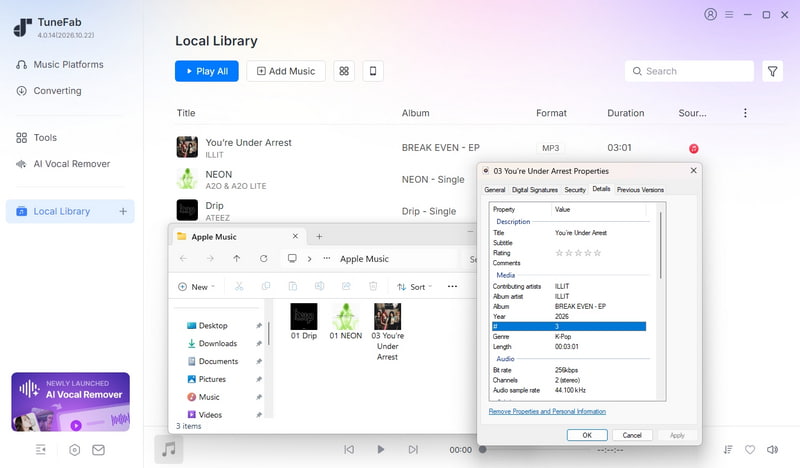Open the Converting section
The height and width of the screenshot is (468, 800).
coord(49,91)
